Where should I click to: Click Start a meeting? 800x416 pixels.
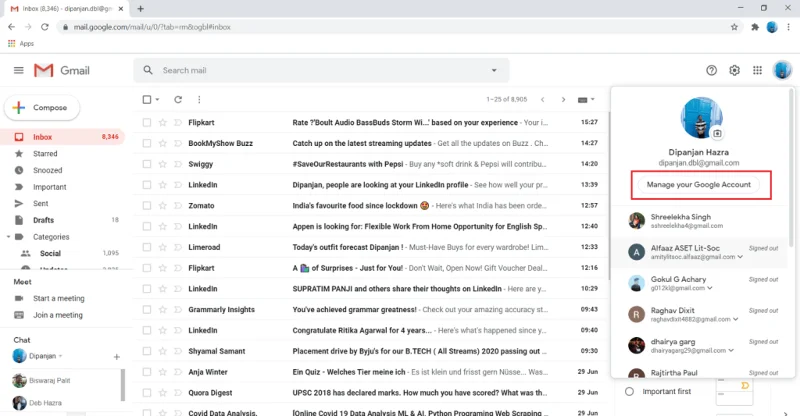(59, 299)
